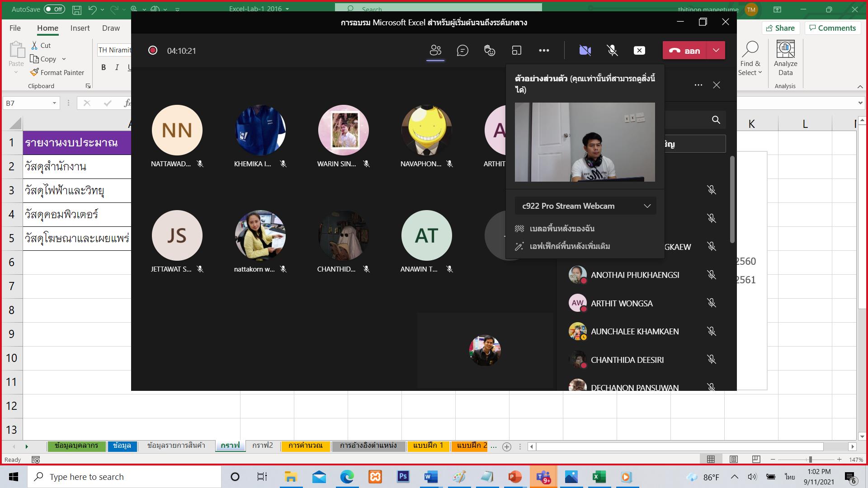
Task: Mute AUNCHALEE KHAMKAEN microphone icon
Action: click(712, 331)
